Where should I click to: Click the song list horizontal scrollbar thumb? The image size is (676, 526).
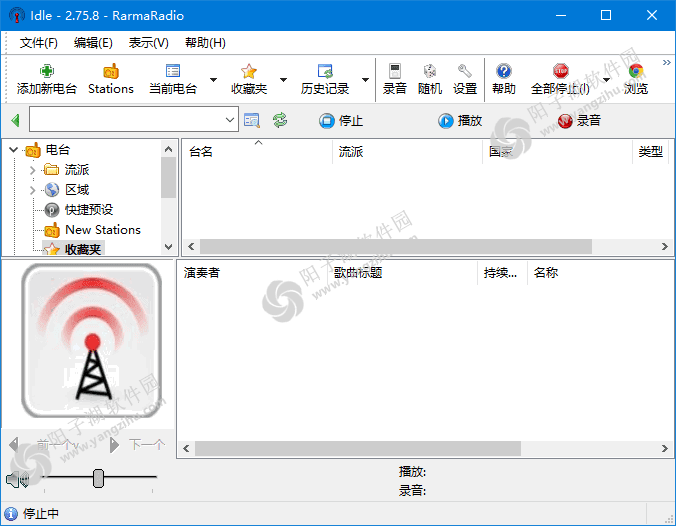357,448
